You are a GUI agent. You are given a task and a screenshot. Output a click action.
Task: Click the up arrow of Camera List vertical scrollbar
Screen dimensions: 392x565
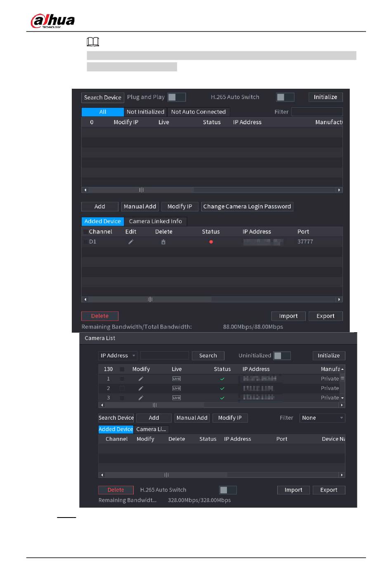[x=342, y=369]
